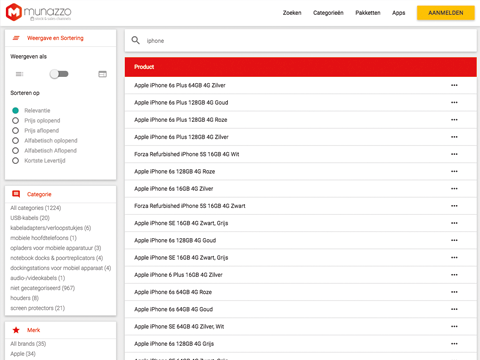480x360 pixels.
Task: Open options for iPhone 6s 128GB Grijs
Action: 454,344
